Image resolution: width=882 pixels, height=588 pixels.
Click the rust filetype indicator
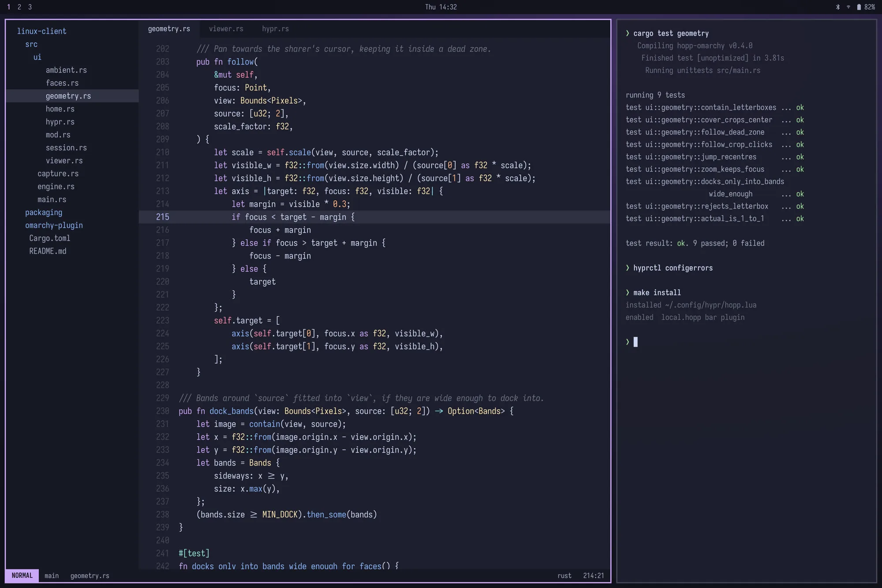pyautogui.click(x=564, y=576)
